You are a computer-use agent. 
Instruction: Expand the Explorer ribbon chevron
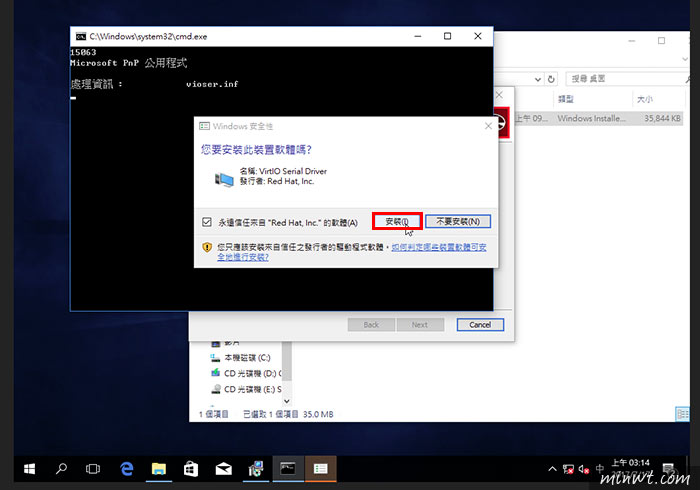point(685,59)
